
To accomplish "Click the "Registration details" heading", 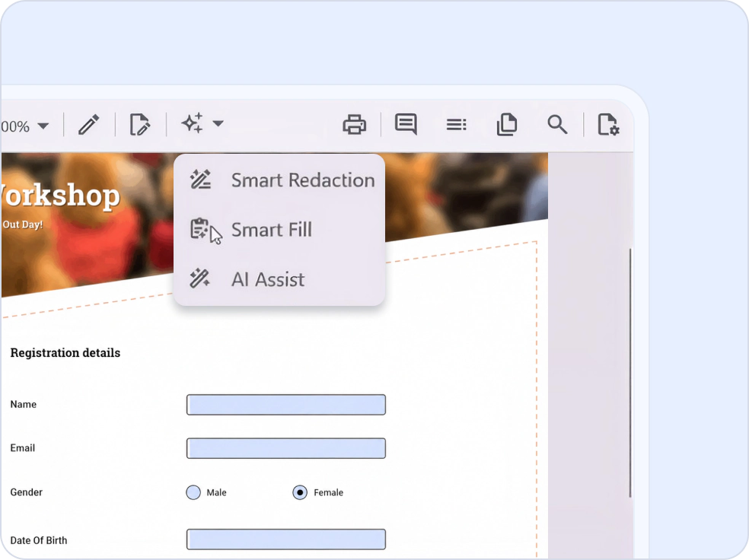I will pos(65,353).
